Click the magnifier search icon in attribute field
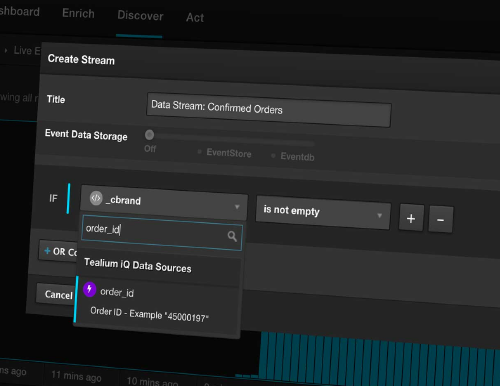500x386 pixels. coord(232,236)
